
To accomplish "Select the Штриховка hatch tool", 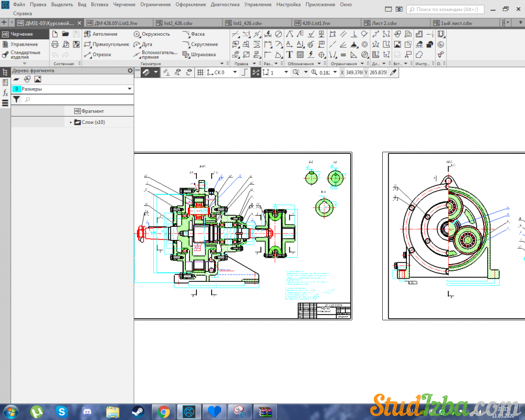I will pos(199,55).
